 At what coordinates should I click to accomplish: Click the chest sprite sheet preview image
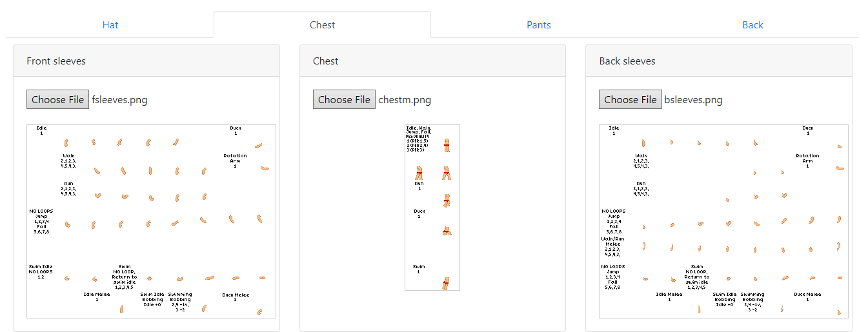pos(432,207)
